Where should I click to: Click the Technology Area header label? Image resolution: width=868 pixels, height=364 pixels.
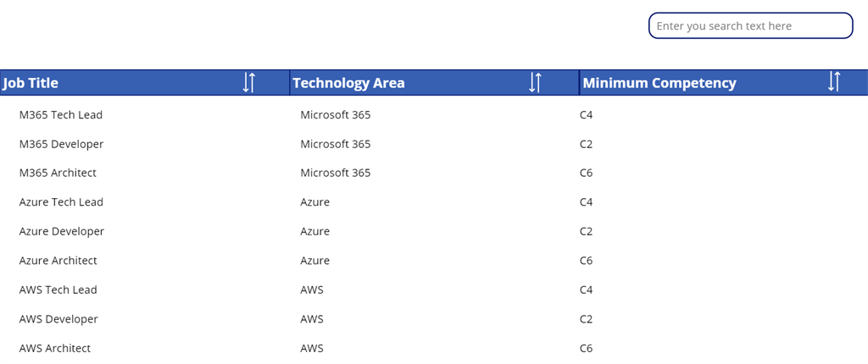pos(348,83)
